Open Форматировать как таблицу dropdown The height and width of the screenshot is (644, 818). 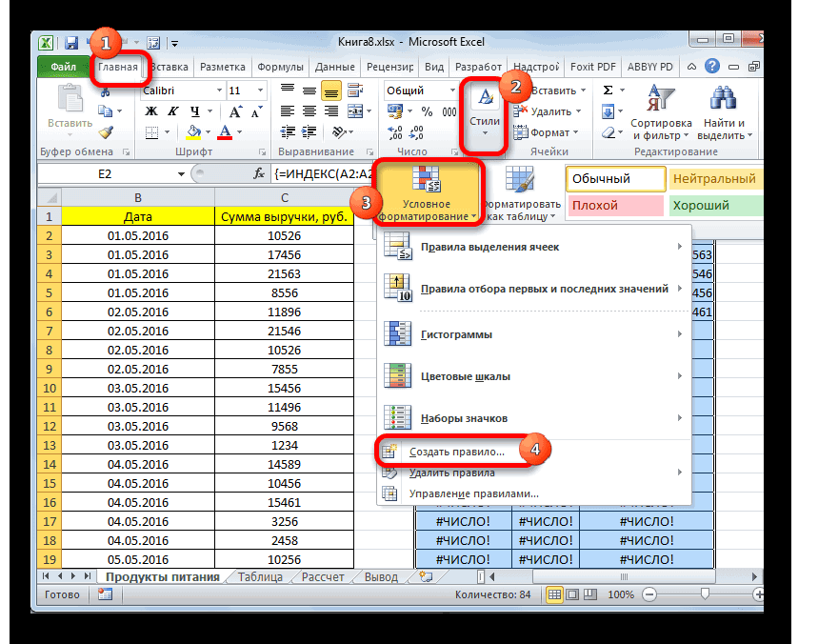coord(522,193)
